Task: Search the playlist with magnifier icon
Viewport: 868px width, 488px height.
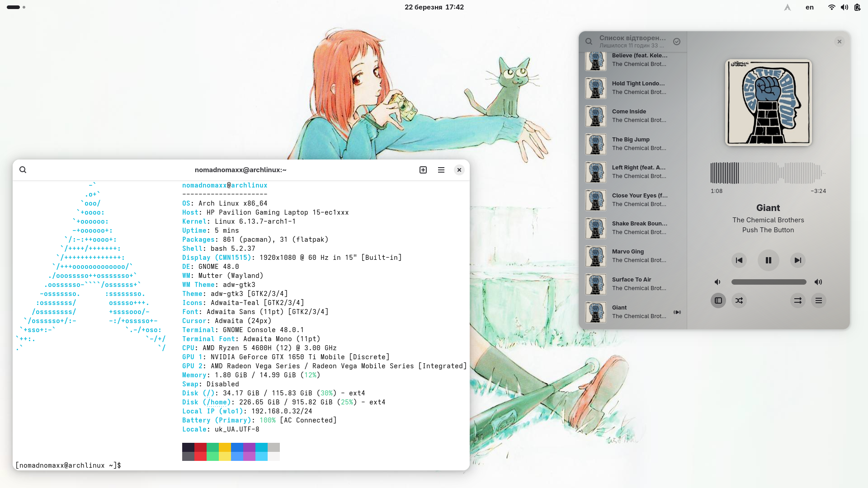Action: (x=589, y=42)
